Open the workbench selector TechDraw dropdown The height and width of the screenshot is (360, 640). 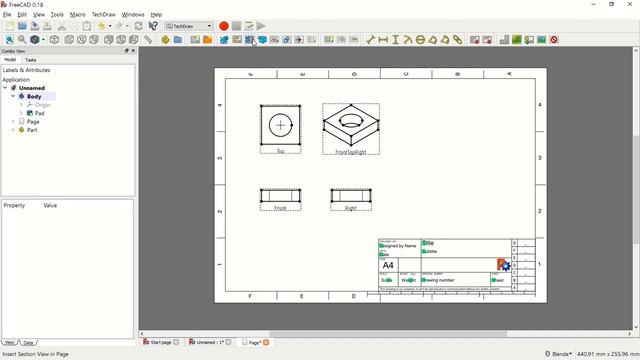pyautogui.click(x=189, y=26)
